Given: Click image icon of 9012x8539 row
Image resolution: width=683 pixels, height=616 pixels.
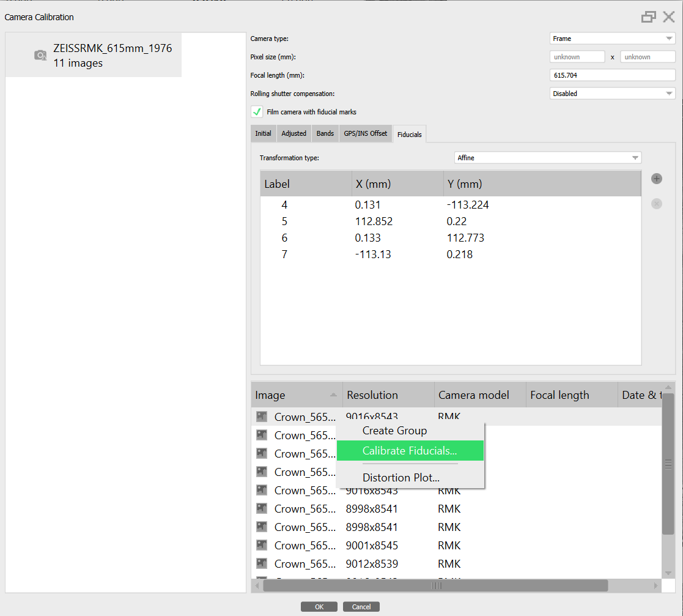Looking at the screenshot, I should pos(262,563).
